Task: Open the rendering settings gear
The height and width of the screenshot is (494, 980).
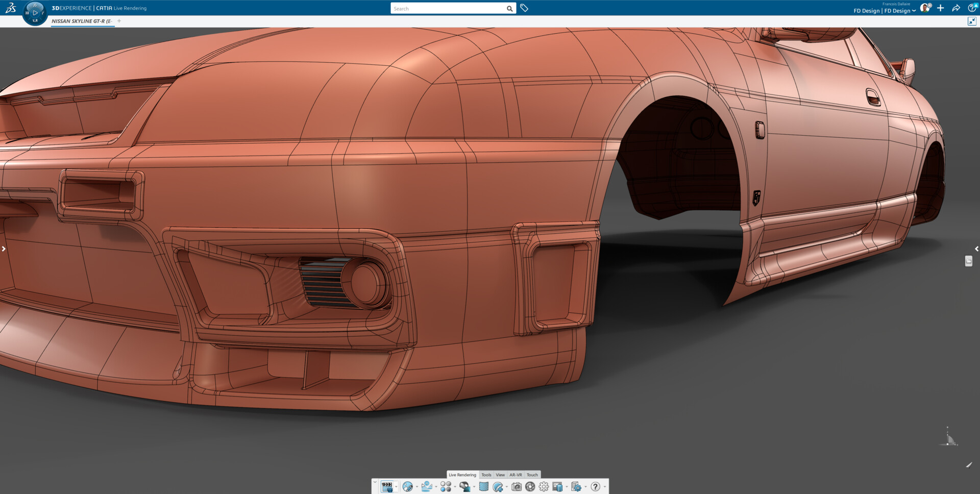Action: [x=544, y=487]
